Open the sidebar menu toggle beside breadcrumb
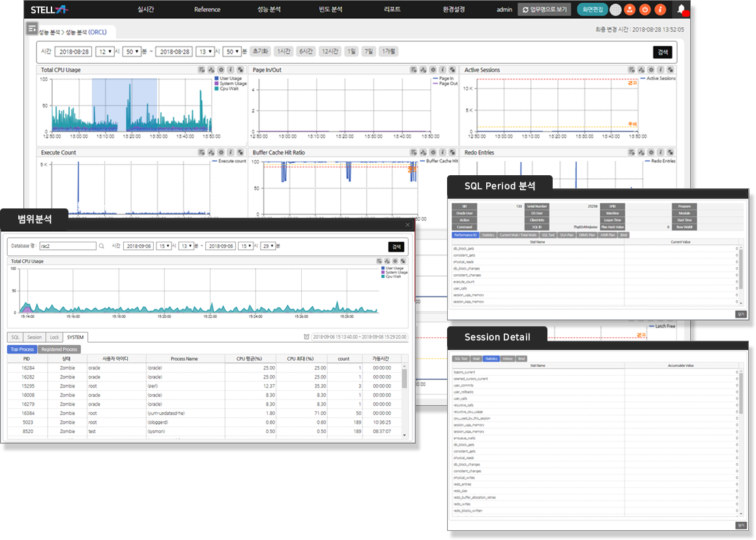 click(x=32, y=29)
